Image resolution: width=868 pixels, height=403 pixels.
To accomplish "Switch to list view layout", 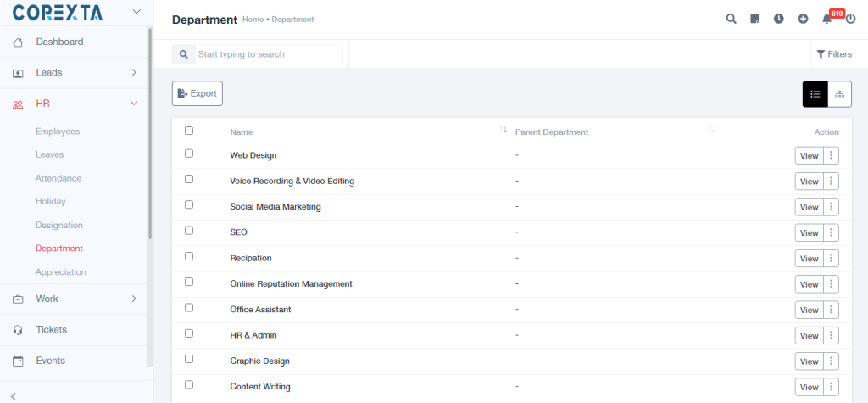I will 815,94.
